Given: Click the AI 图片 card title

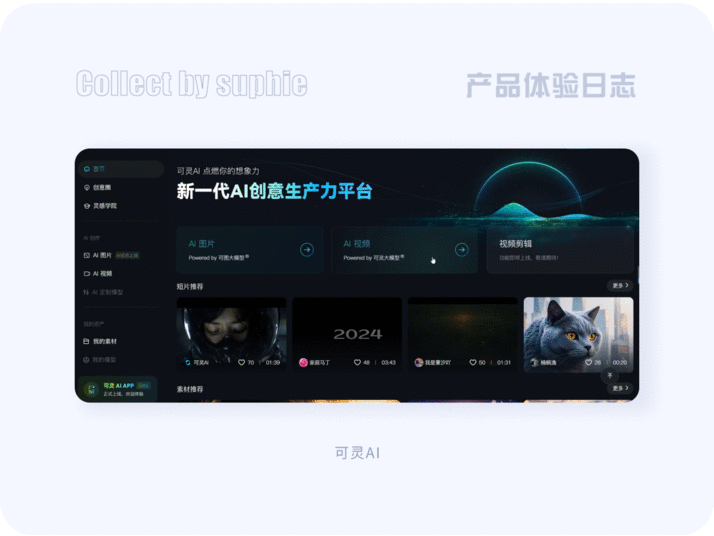Looking at the screenshot, I should (202, 244).
